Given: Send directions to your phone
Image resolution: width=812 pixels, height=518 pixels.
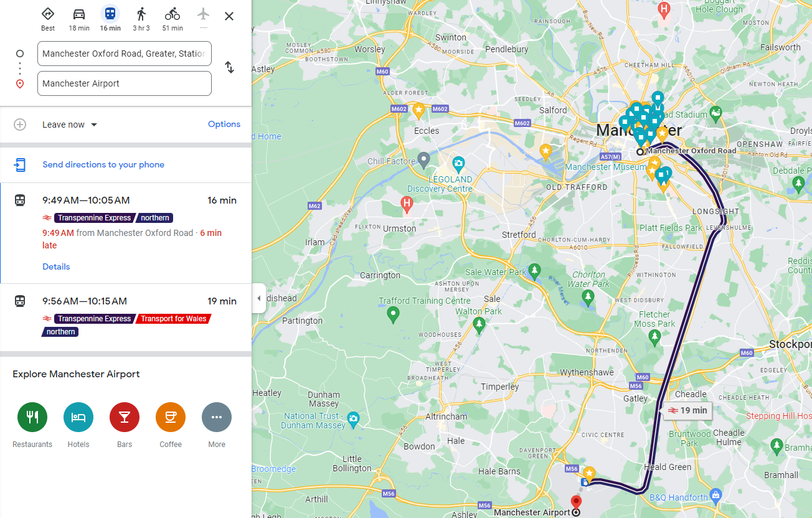Looking at the screenshot, I should click(103, 164).
